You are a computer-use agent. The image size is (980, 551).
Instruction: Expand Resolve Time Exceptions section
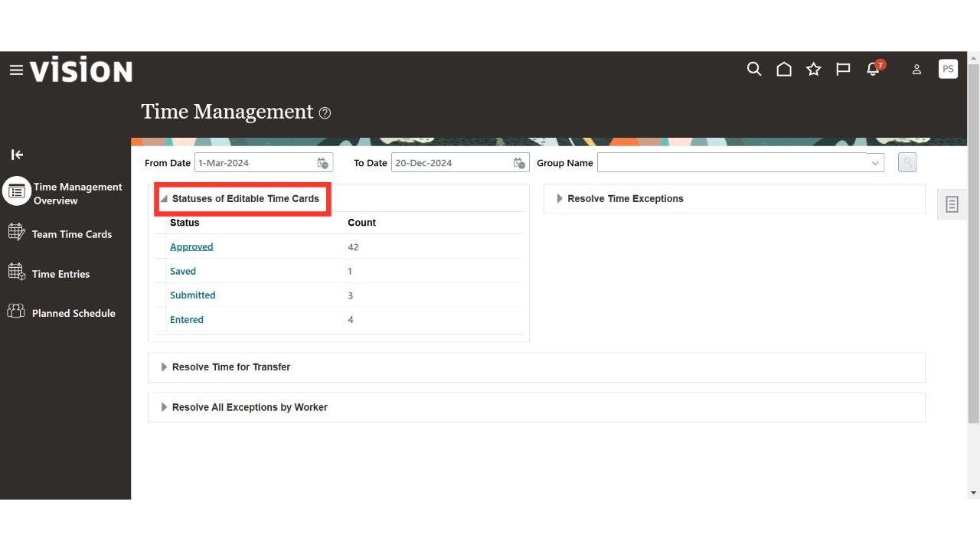560,198
